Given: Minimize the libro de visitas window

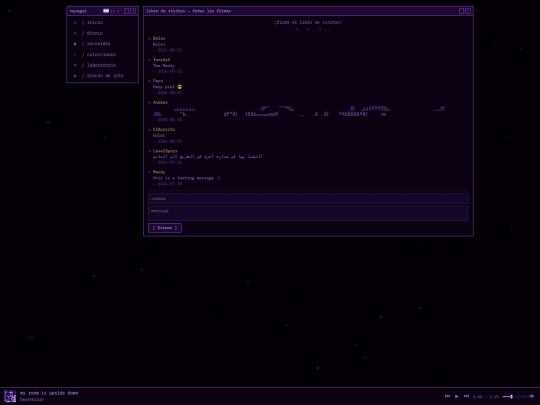Looking at the screenshot, I should pos(461,11).
